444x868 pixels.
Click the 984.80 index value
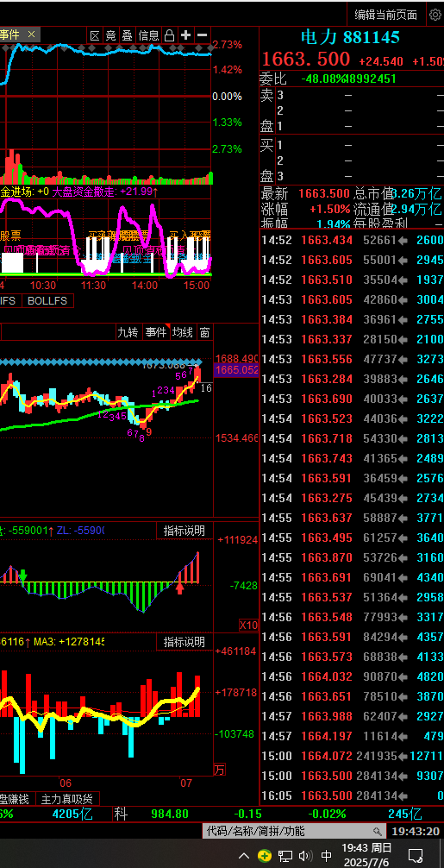(170, 814)
